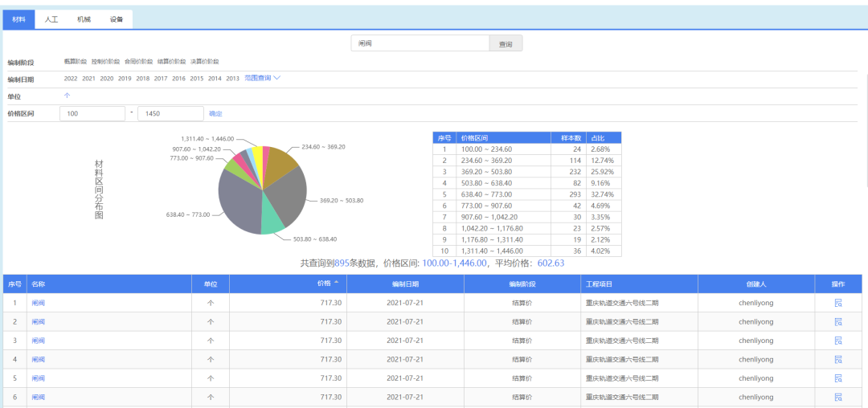868x408 pixels.
Task: Open detail view icon for row 2
Action: point(838,322)
